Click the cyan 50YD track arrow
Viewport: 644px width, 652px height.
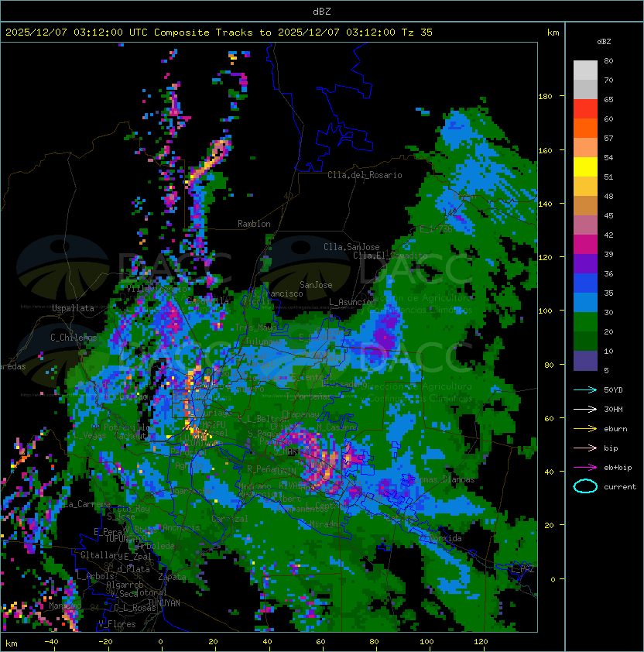click(585, 389)
